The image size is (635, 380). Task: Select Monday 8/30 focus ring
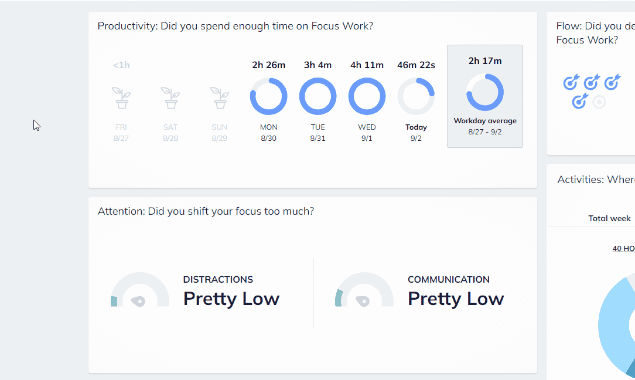[x=268, y=96]
